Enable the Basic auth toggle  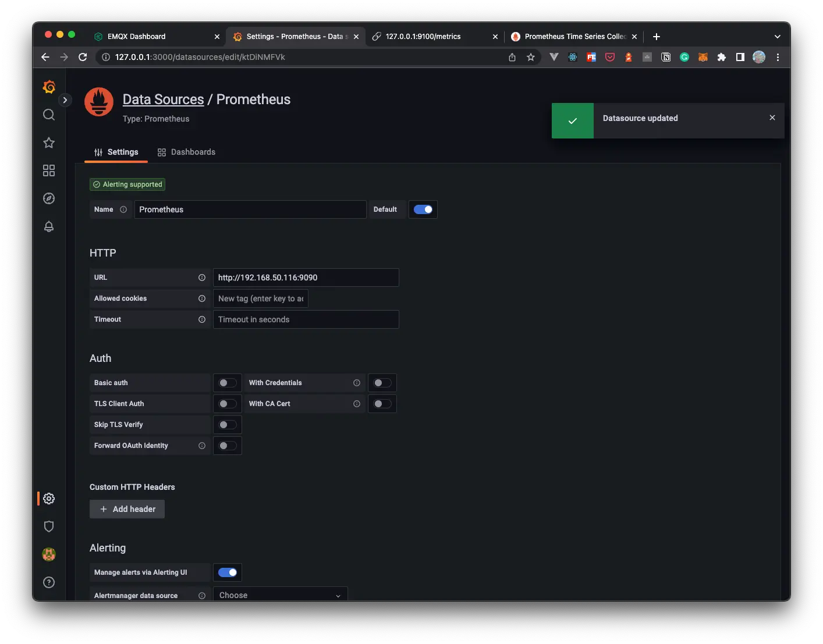[x=227, y=383]
